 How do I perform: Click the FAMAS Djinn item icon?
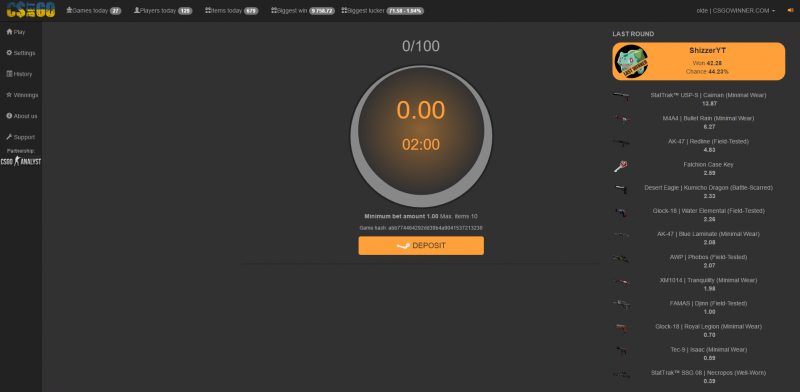tap(621, 304)
